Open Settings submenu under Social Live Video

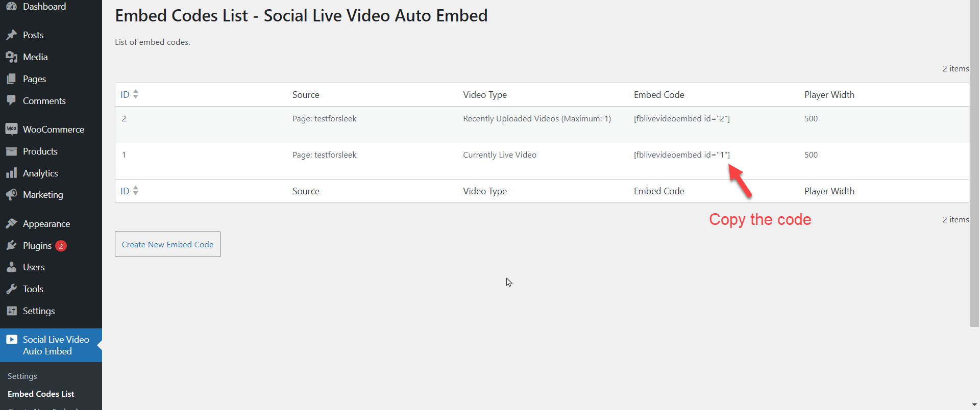22,376
